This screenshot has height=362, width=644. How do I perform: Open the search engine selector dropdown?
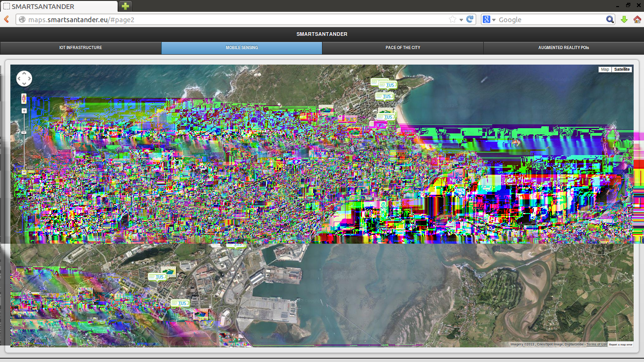[489, 19]
